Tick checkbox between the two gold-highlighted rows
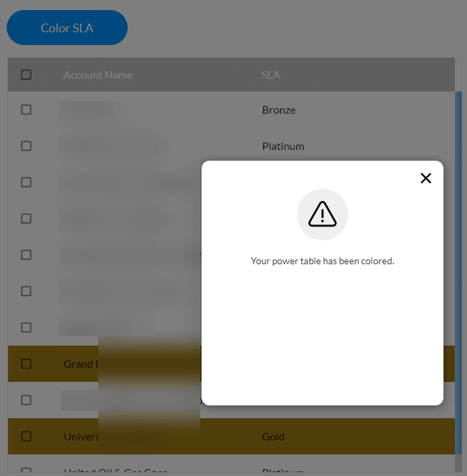 tap(26, 400)
